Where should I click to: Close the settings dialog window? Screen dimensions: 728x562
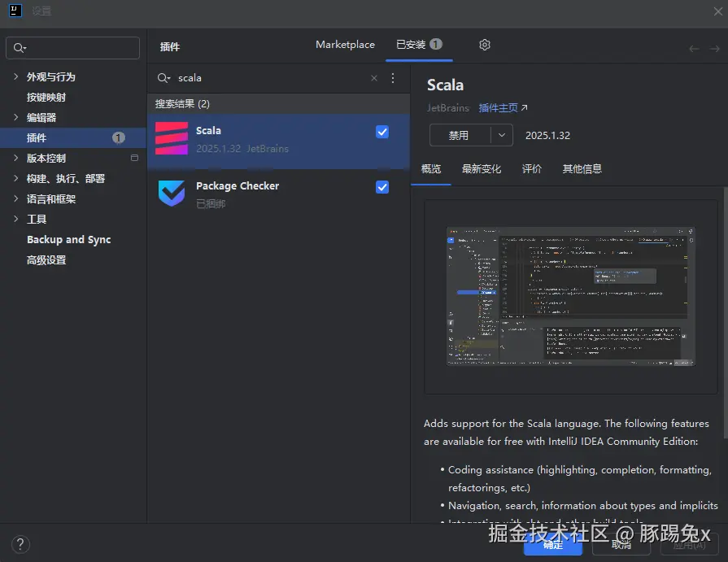pos(717,11)
